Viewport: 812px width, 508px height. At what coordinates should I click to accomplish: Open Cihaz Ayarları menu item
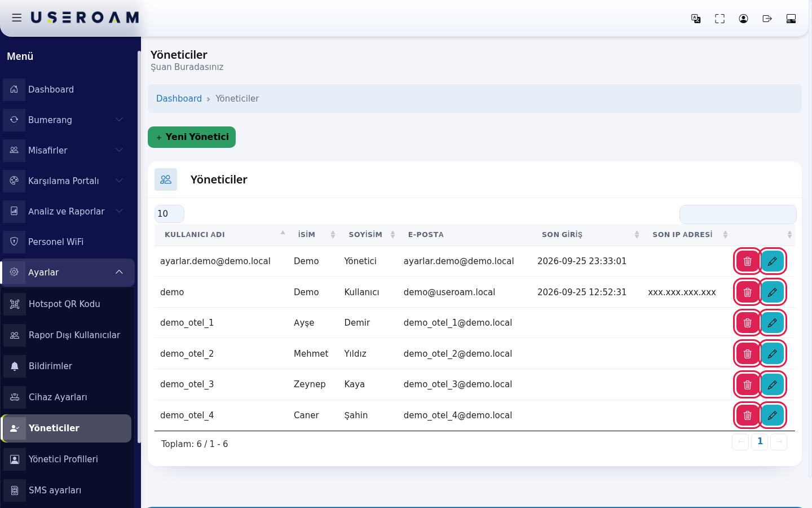[67, 397]
